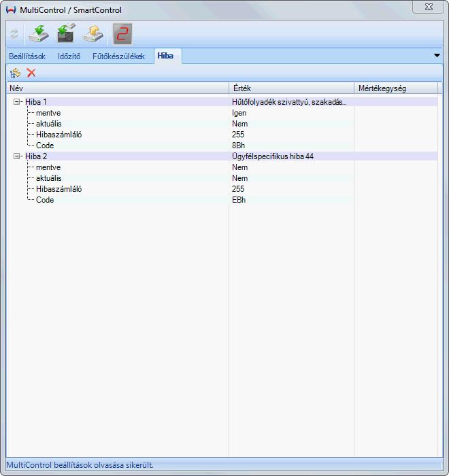This screenshot has height=476, width=449.
Task: Click the 255 value under Hiba 1
Action: (238, 135)
